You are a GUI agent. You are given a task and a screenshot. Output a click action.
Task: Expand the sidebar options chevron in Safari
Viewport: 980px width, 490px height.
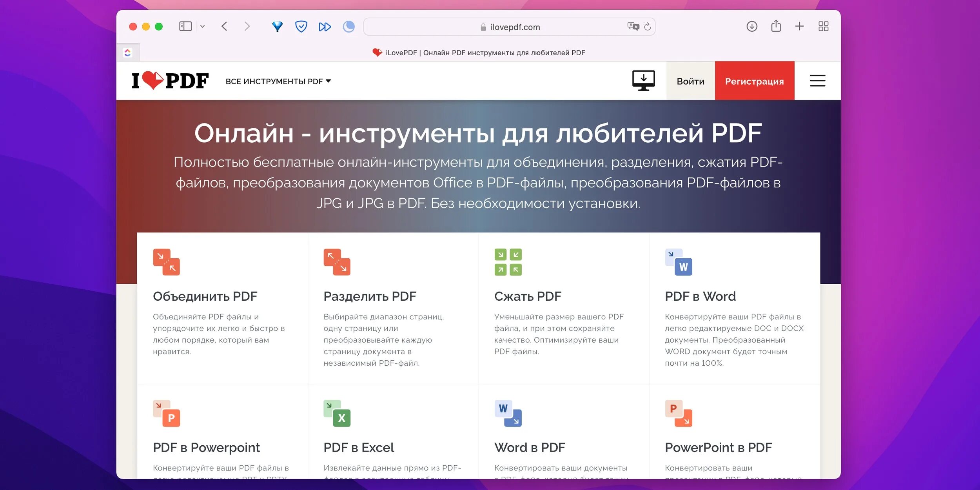coord(202,27)
